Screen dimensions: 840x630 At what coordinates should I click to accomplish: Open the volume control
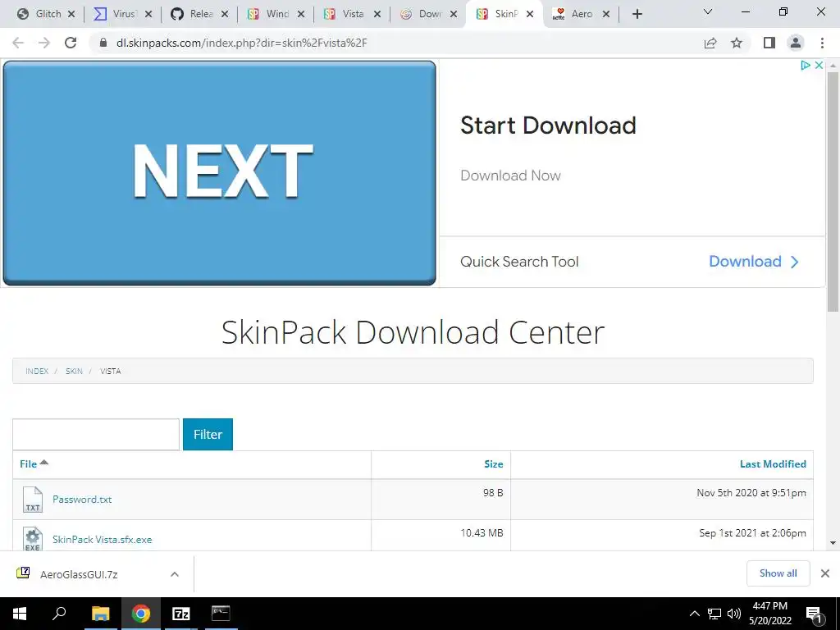click(734, 614)
